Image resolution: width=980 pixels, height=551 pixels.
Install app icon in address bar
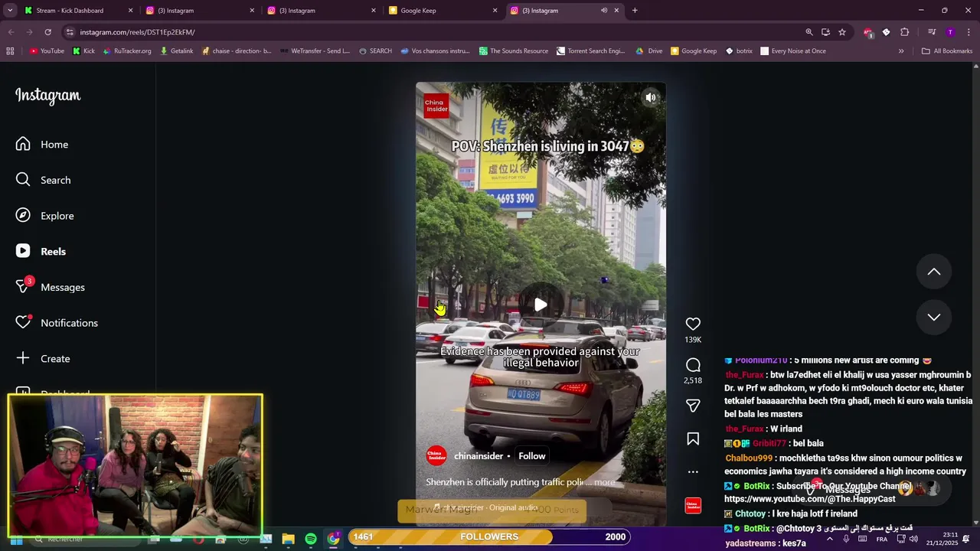tap(825, 32)
